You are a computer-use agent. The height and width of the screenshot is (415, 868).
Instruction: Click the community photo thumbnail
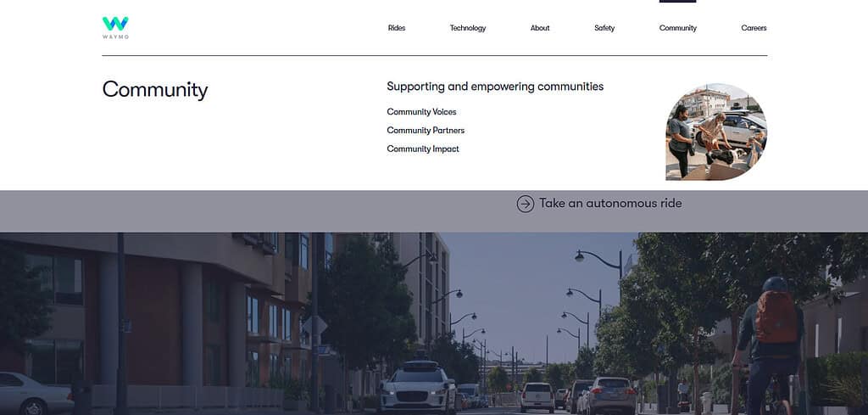[716, 132]
